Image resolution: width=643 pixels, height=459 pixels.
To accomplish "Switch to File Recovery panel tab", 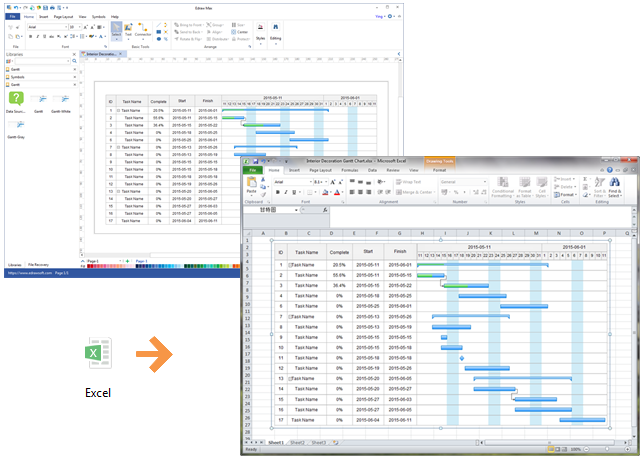I will pos(41,265).
